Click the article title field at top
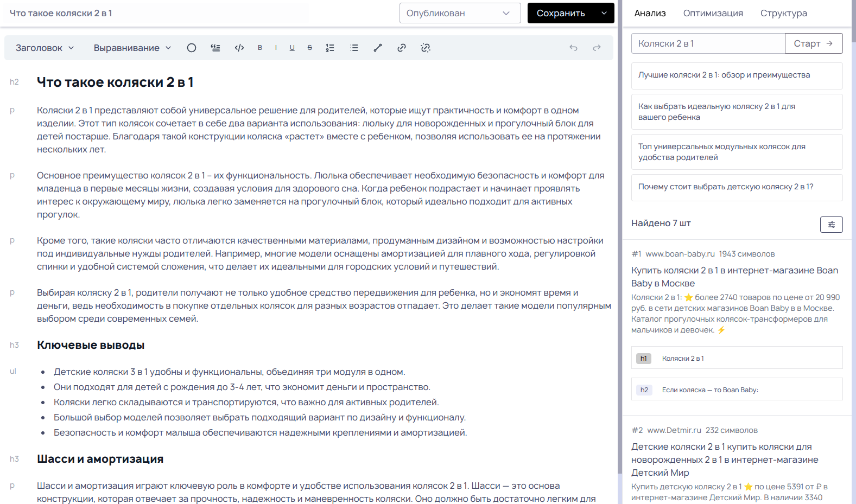Screen dimensions: 856x504 pos(157,13)
